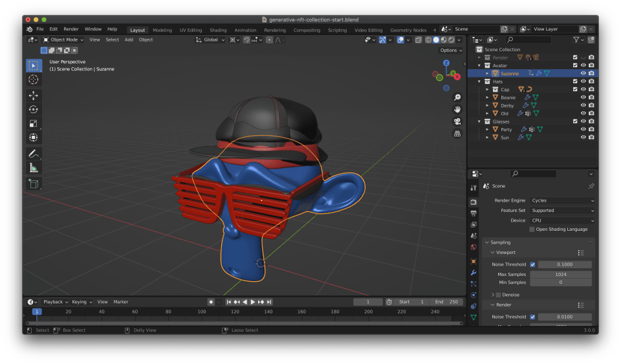Switch to the Shading workspace tab

click(218, 30)
